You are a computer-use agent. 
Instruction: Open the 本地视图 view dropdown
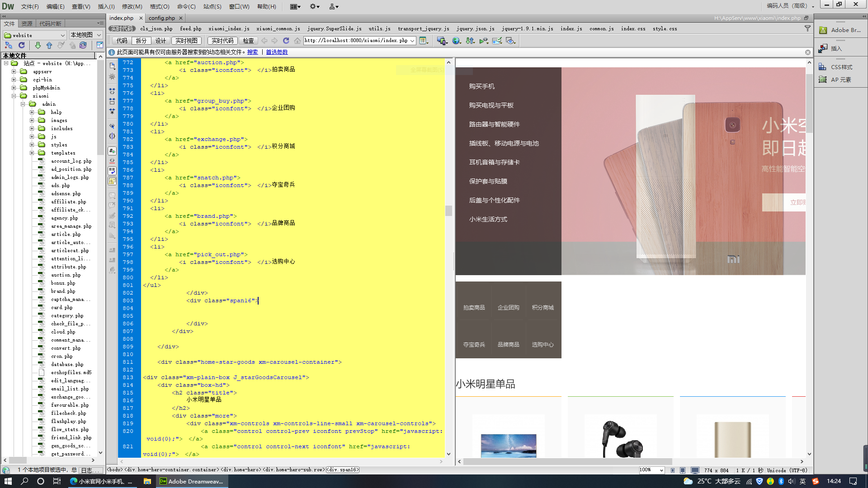click(x=85, y=35)
